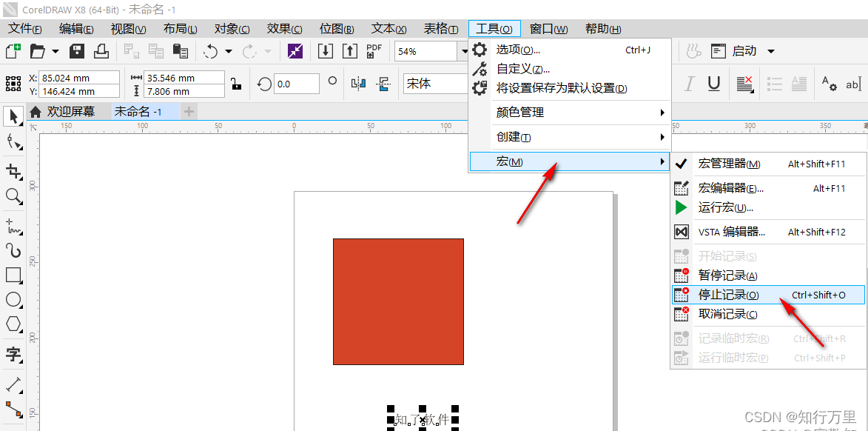Viewport: 868px width, 431px height.
Task: Open the 启动 launcher dropdown
Action: [x=770, y=52]
